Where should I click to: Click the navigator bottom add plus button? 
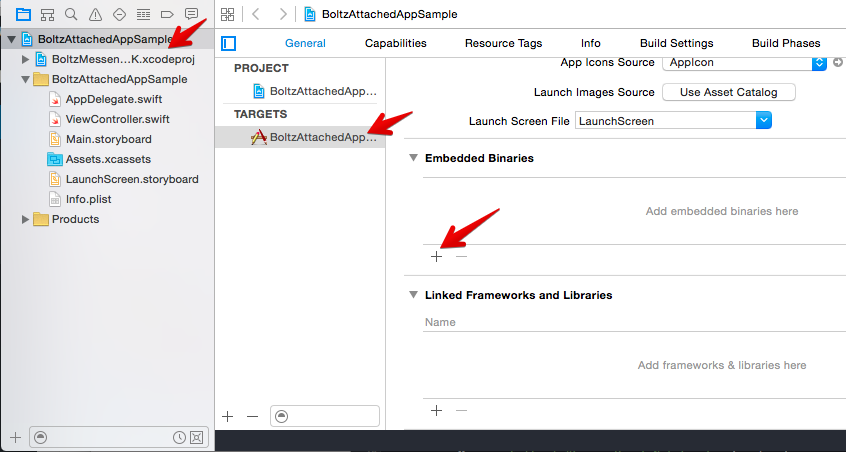16,437
